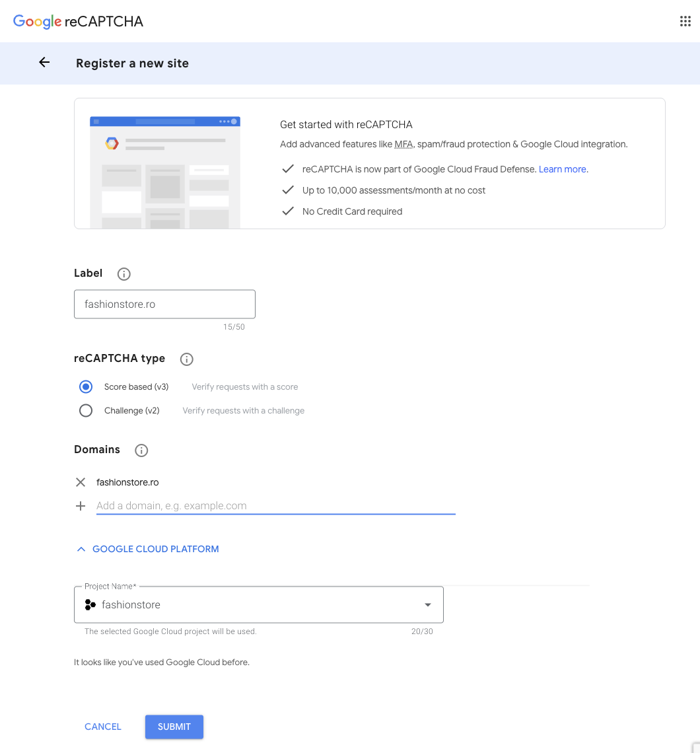The height and width of the screenshot is (753, 700).
Task: Click 'It looks like you've used Google Cloud before.'
Action: click(162, 663)
